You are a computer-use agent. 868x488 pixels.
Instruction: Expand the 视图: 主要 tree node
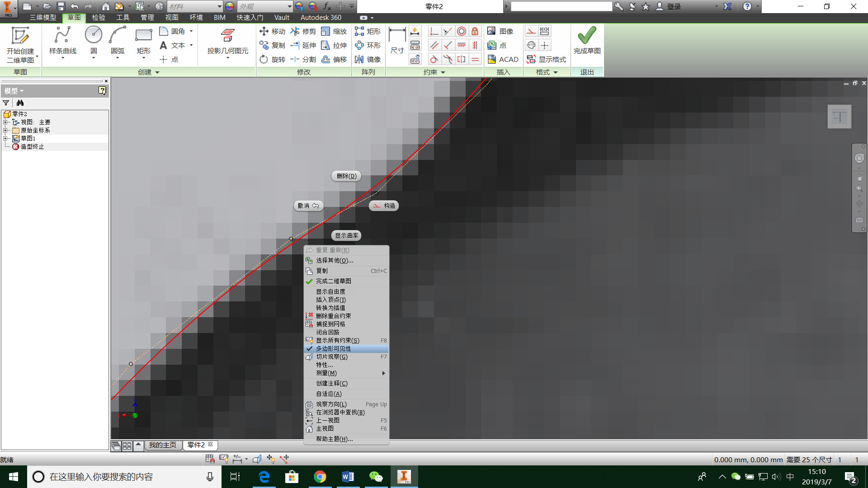(x=5, y=122)
